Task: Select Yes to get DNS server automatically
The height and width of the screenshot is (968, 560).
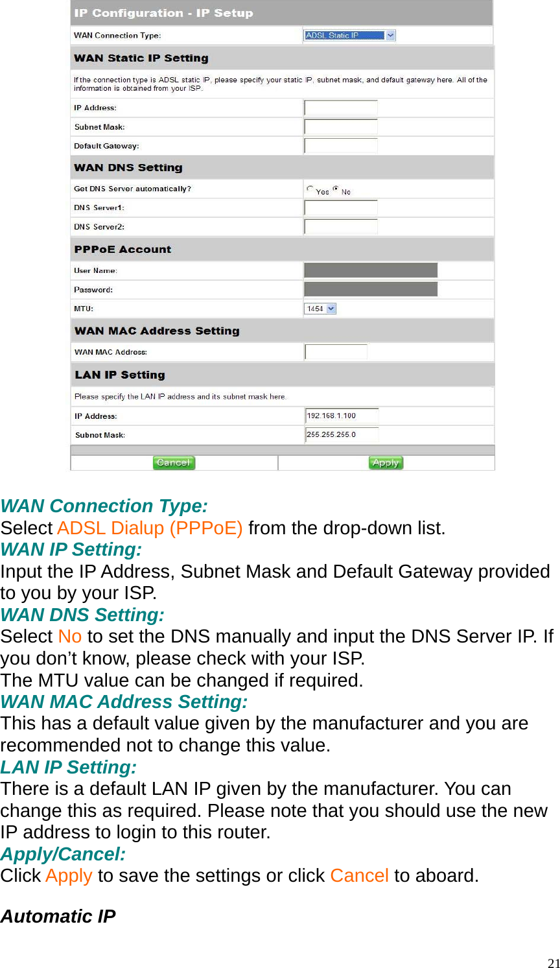Action: (x=309, y=188)
